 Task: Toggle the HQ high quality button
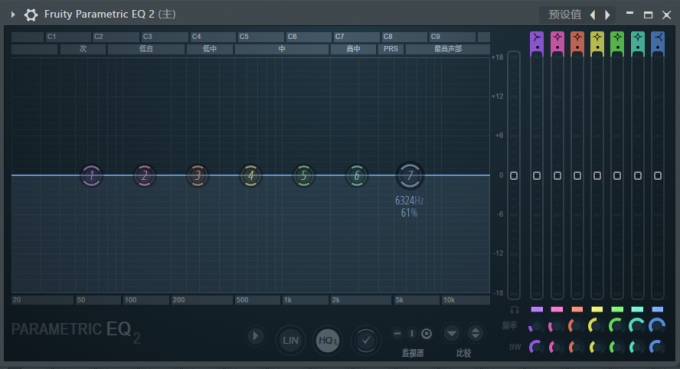point(328,340)
